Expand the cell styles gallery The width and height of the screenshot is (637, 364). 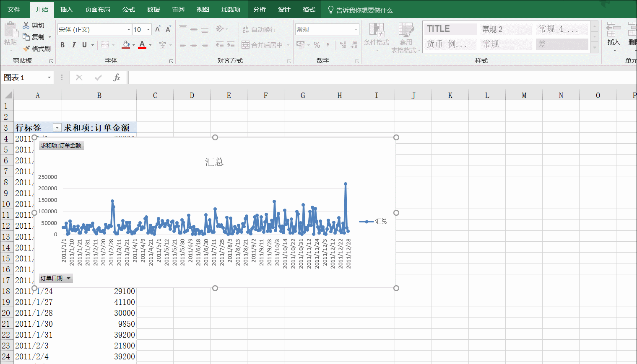click(595, 49)
